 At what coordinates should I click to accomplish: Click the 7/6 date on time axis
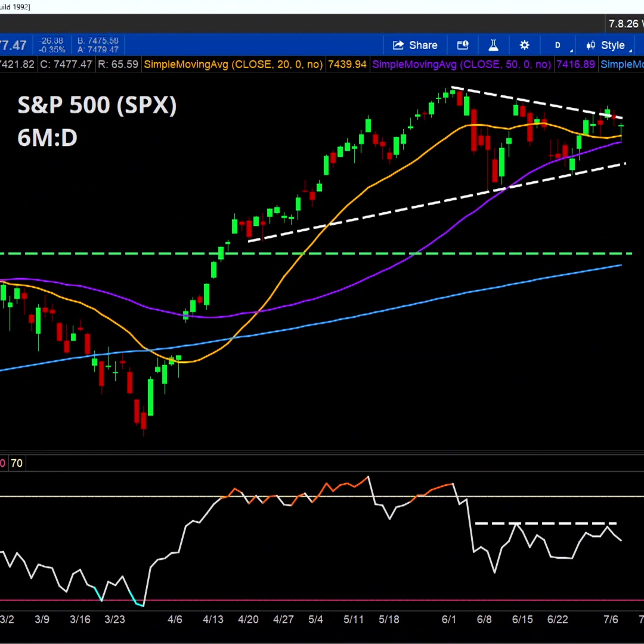[611, 619]
